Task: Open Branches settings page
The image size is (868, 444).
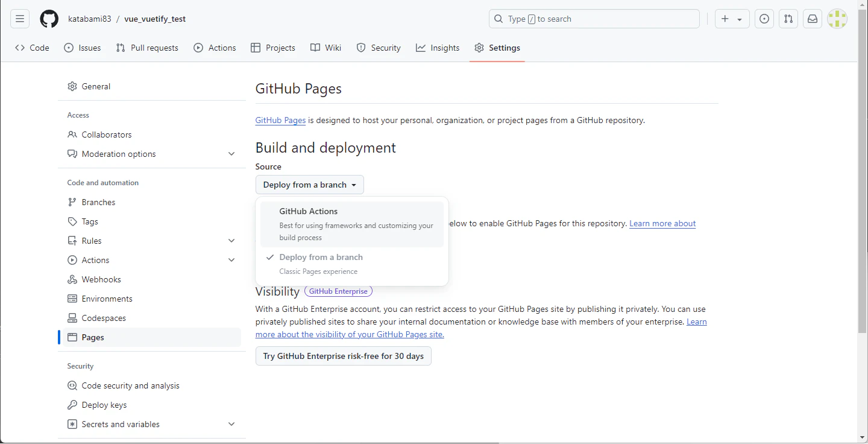Action: [x=149, y=202]
